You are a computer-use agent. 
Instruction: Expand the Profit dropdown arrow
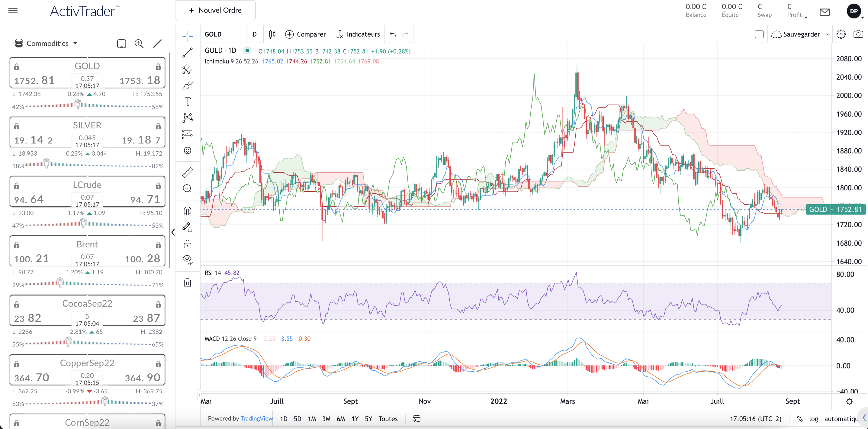pyautogui.click(x=806, y=17)
